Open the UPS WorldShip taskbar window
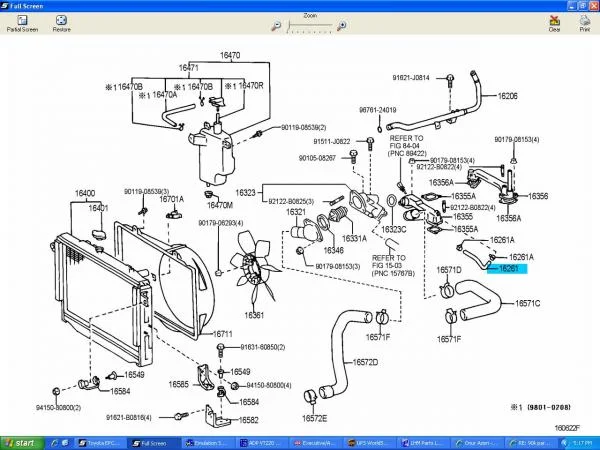 click(369, 443)
